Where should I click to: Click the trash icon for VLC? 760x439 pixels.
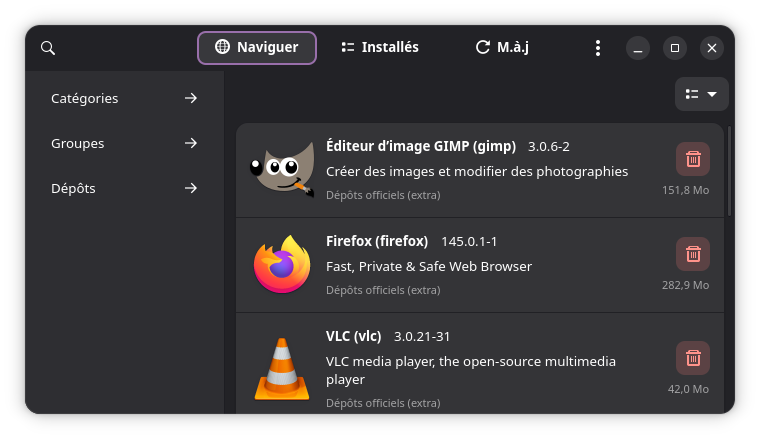(693, 358)
